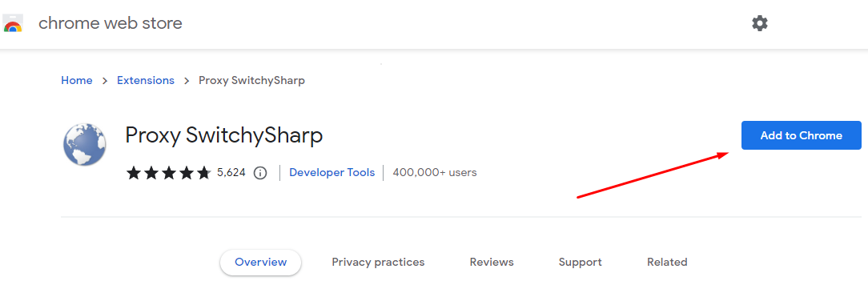This screenshot has width=868, height=297.
Task: Open the rating info circle icon
Action: [260, 173]
